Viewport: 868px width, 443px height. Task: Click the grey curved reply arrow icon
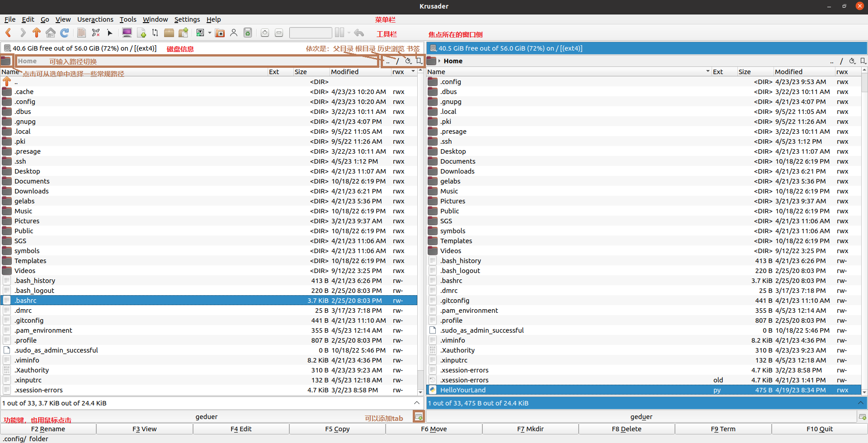359,33
